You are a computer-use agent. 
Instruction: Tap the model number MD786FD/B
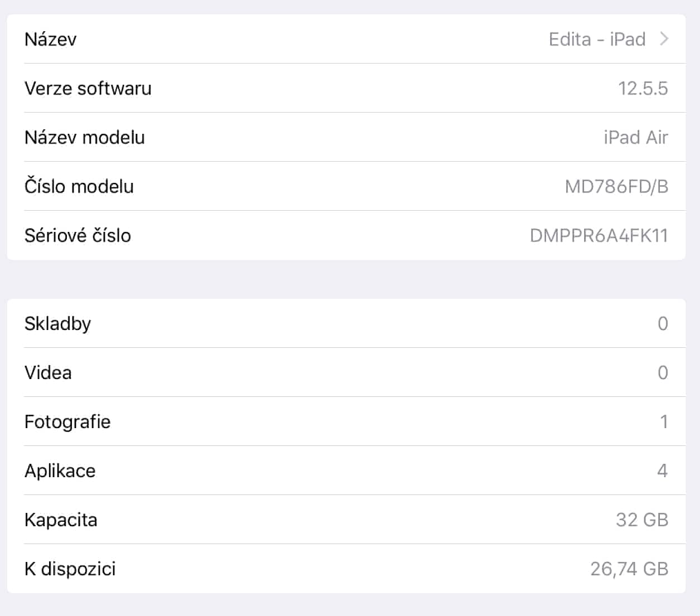tap(616, 186)
